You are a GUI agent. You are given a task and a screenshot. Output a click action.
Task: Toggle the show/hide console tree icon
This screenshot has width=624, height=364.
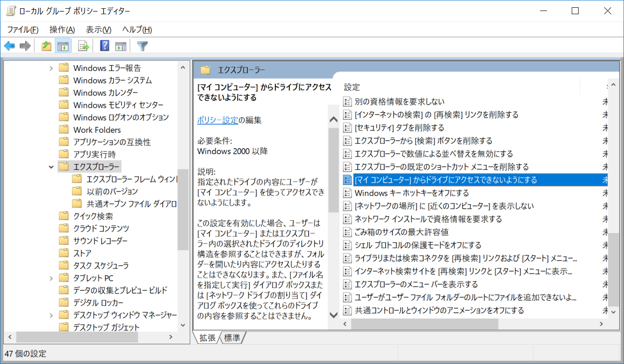(x=62, y=46)
